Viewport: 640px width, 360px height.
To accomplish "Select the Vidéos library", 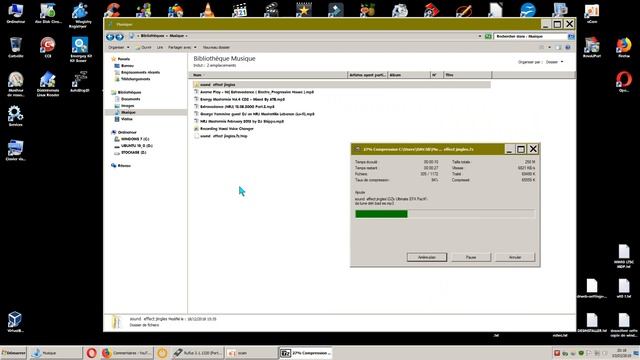I will pyautogui.click(x=127, y=119).
